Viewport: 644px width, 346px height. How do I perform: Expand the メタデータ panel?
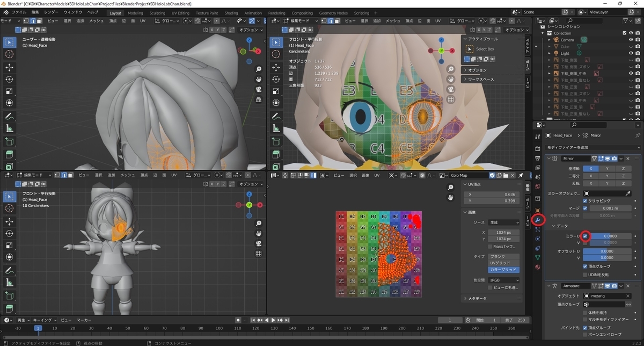[x=465, y=299]
